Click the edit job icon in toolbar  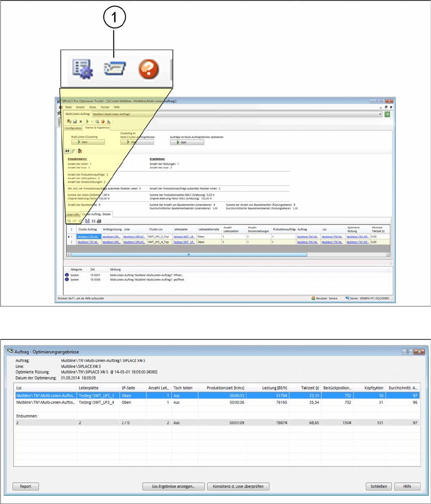(x=69, y=122)
